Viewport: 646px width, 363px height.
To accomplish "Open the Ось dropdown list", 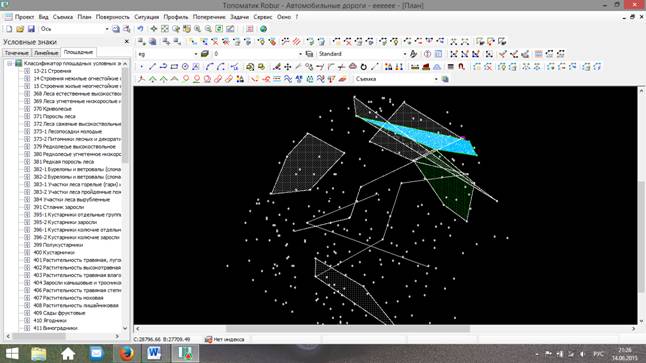I will pyautogui.click(x=74, y=29).
